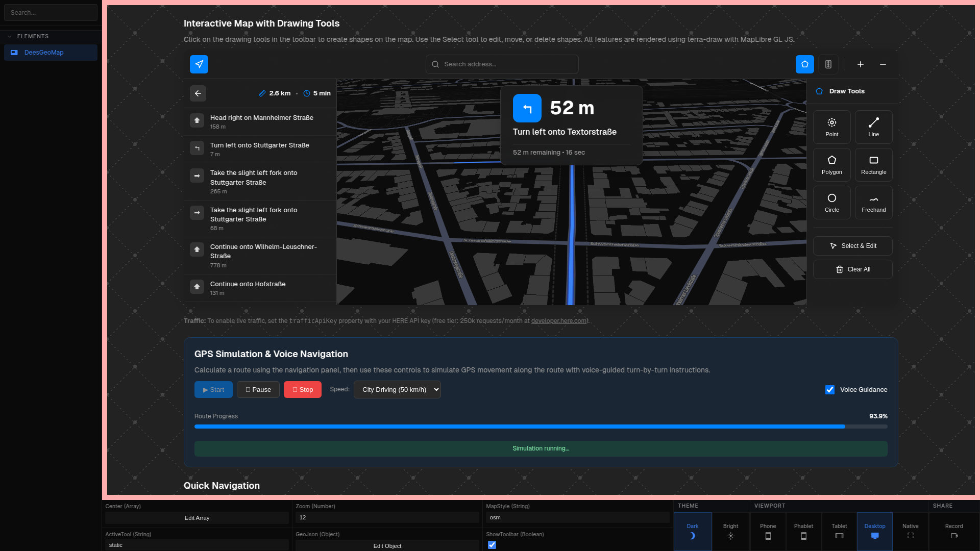The height and width of the screenshot is (551, 980).
Task: Uncheck the ShowToolbar boolean checkbox
Action: 492,545
